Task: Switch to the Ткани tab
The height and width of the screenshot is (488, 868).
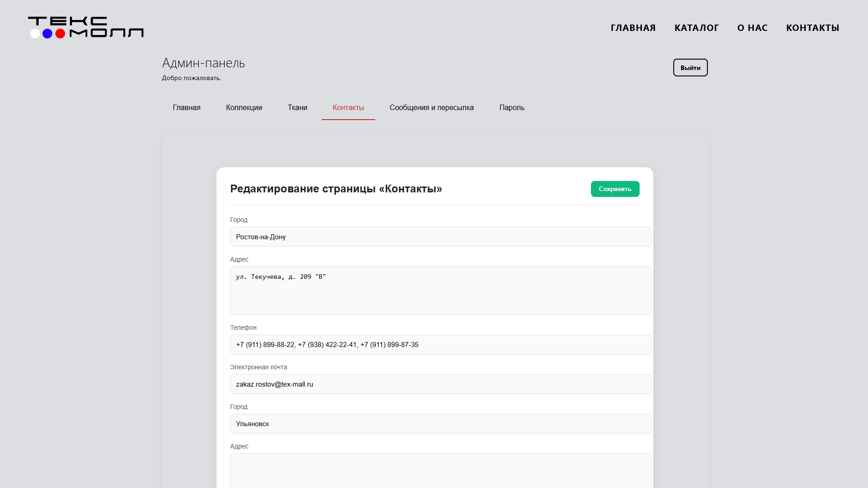Action: 297,108
